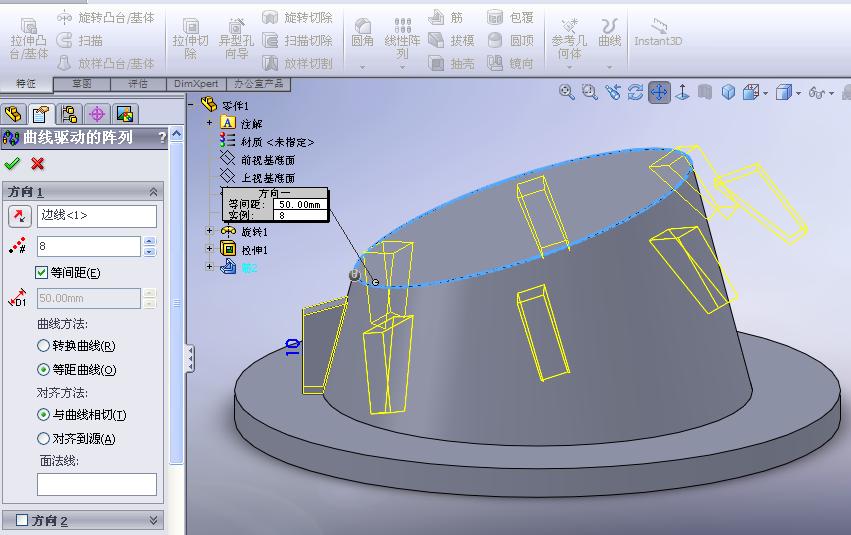Enable the 方向 2 checkbox
Image resolution: width=851 pixels, height=535 pixels.
tap(22, 520)
